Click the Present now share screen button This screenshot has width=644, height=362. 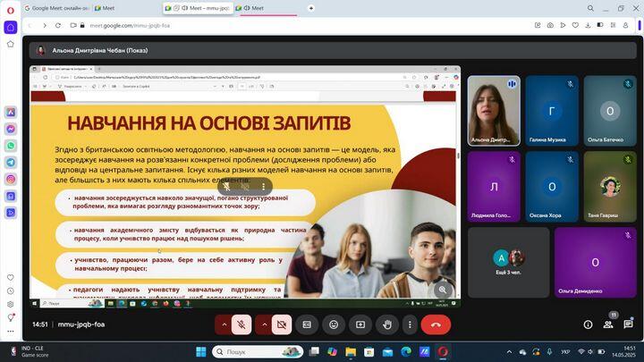coord(360,324)
